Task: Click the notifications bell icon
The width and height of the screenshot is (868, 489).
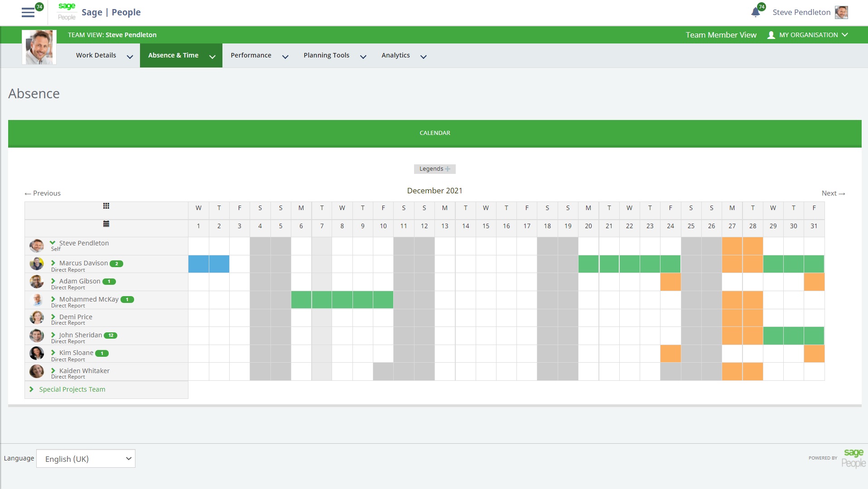Action: point(755,12)
